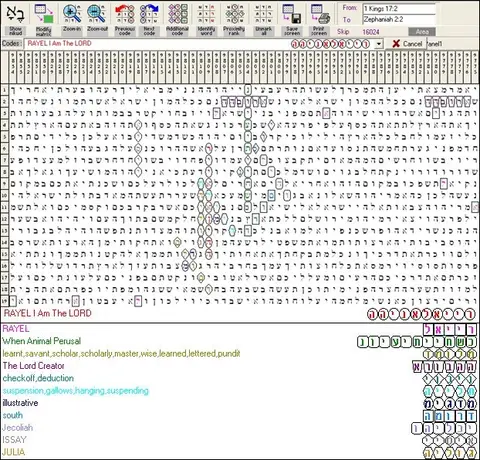Click the From field containing 1 Kings 17:2
480x460 pixels.
[x=399, y=9]
